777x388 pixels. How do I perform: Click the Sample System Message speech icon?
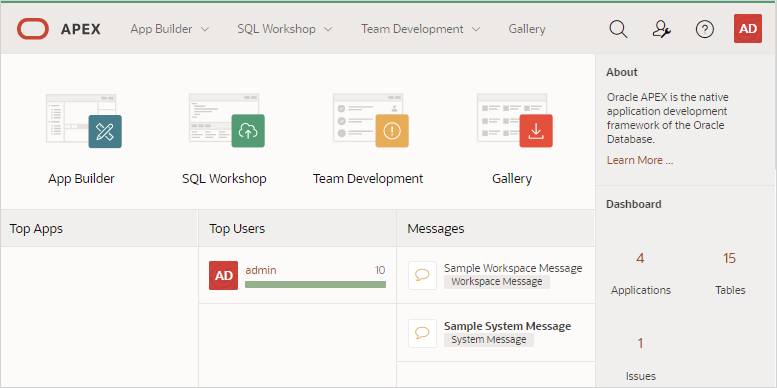pyautogui.click(x=422, y=333)
